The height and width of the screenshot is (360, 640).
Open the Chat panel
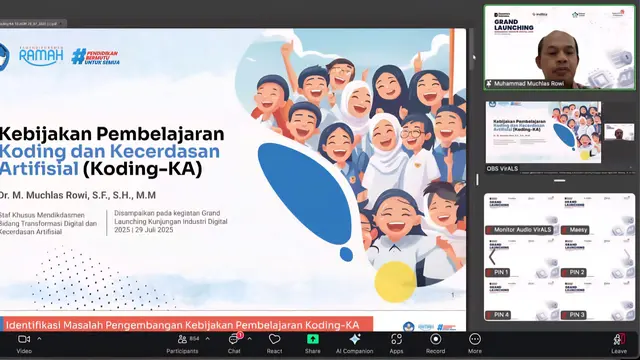(x=234, y=344)
